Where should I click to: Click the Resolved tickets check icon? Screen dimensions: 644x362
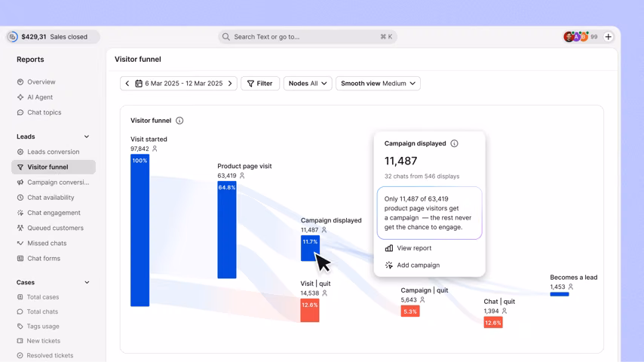pos(20,355)
